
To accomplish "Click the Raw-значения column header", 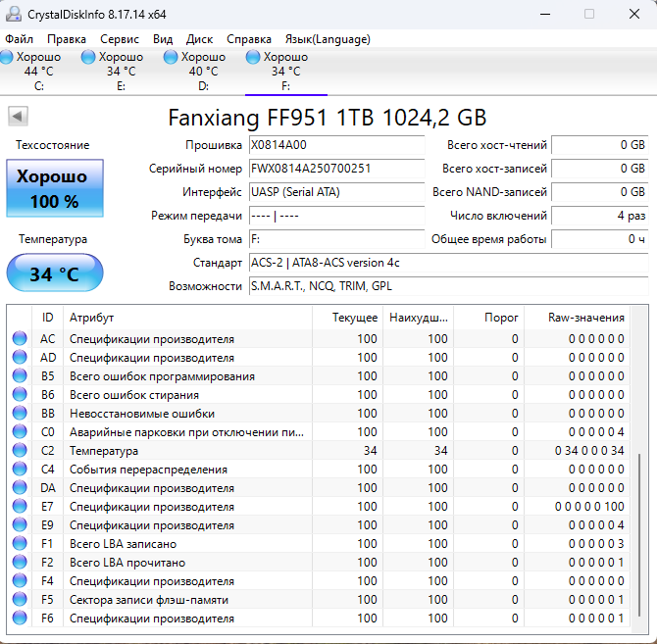I will tap(588, 318).
